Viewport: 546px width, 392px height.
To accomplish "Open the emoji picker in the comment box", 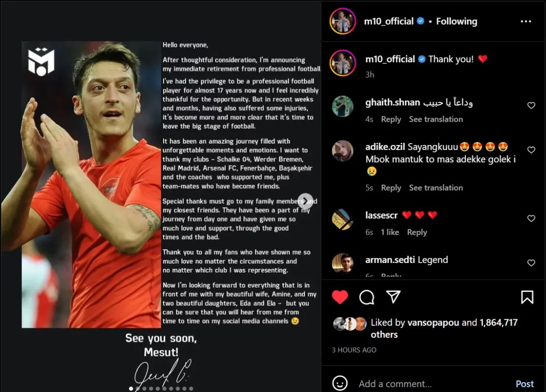I will pos(339,383).
